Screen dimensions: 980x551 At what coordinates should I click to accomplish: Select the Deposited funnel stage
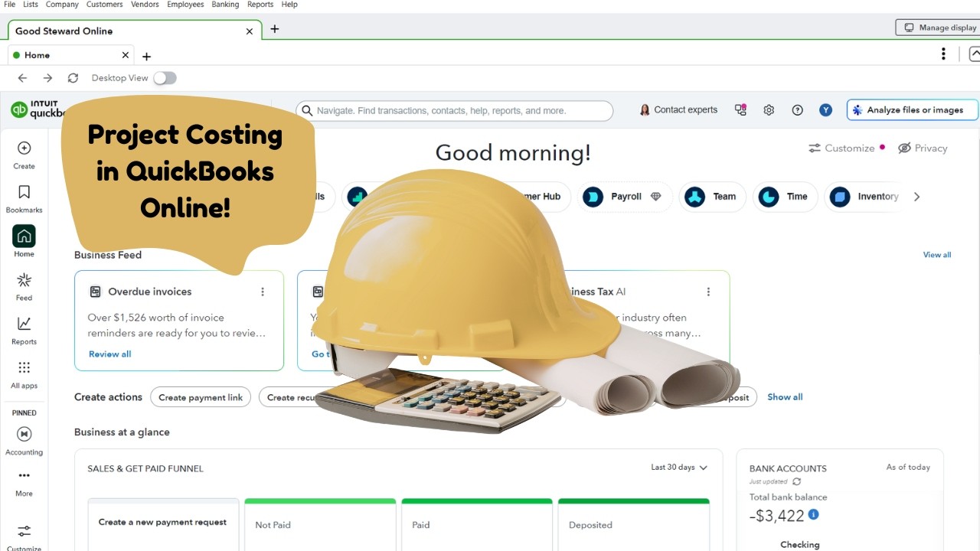(x=633, y=524)
